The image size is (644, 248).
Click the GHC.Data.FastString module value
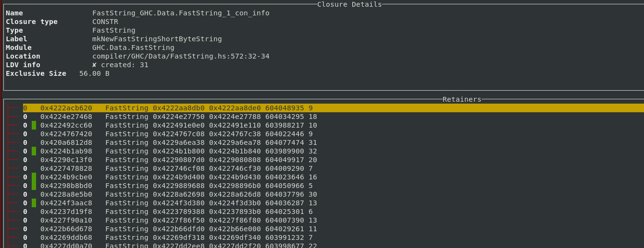point(133,47)
